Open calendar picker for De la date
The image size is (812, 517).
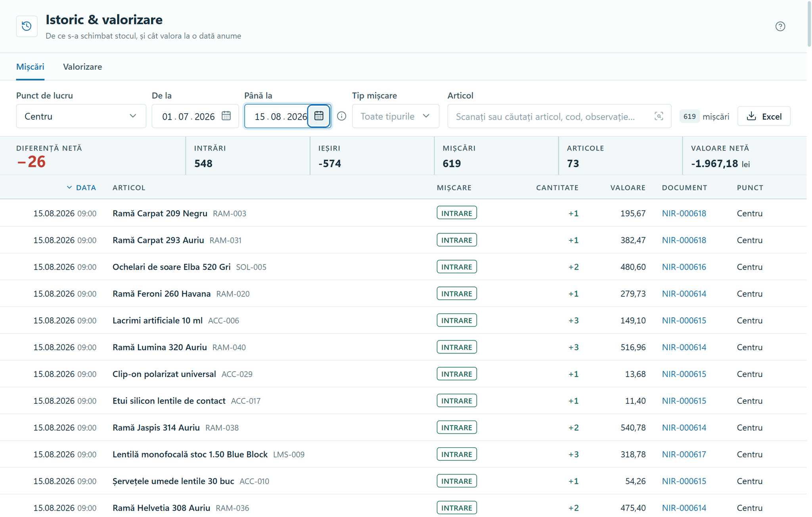226,116
